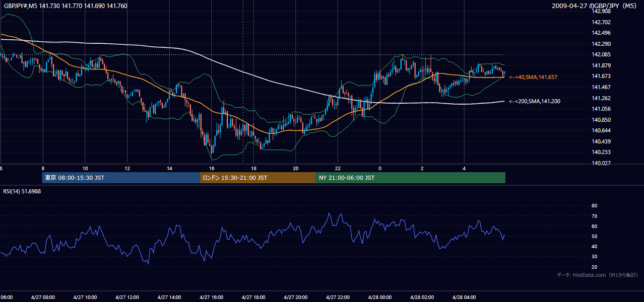Click the chart title 2009-04-27 のGBP/JPY (M5)
The image size is (644, 302).
point(595,6)
